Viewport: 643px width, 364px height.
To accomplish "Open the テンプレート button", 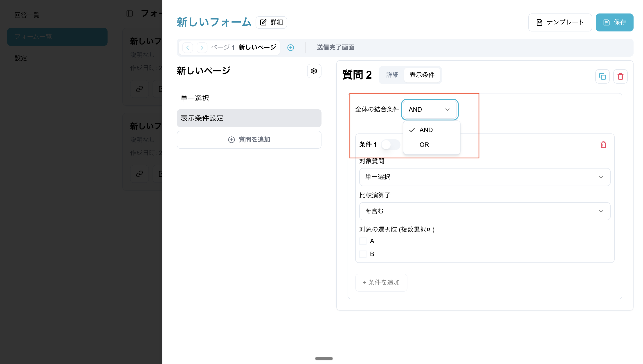I will click(x=560, y=22).
